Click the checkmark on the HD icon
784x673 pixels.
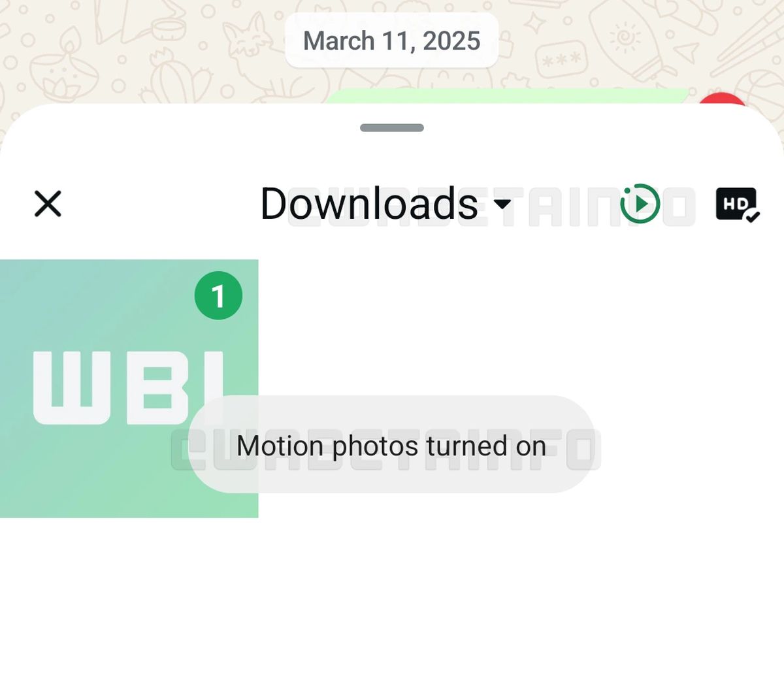(x=752, y=216)
